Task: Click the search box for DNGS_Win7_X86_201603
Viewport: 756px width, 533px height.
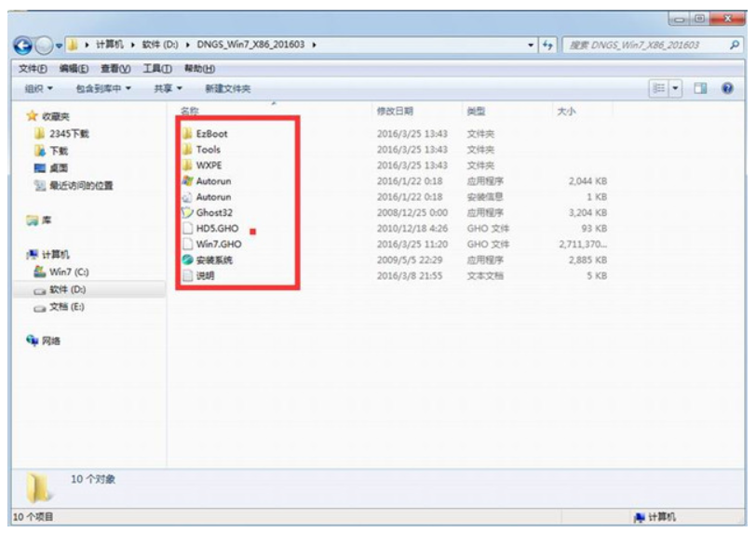Action: click(x=642, y=46)
